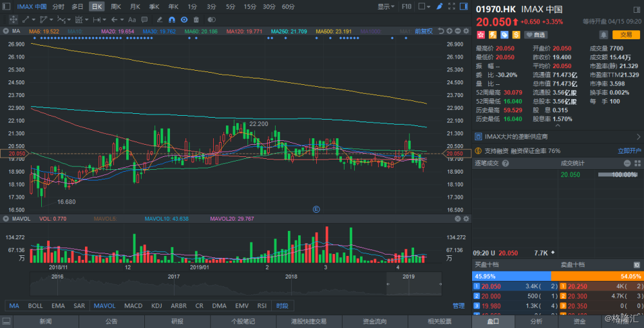The image size is (644, 328).
Task: Click the orange 交易 trade button
Action: pyautogui.click(x=626, y=35)
